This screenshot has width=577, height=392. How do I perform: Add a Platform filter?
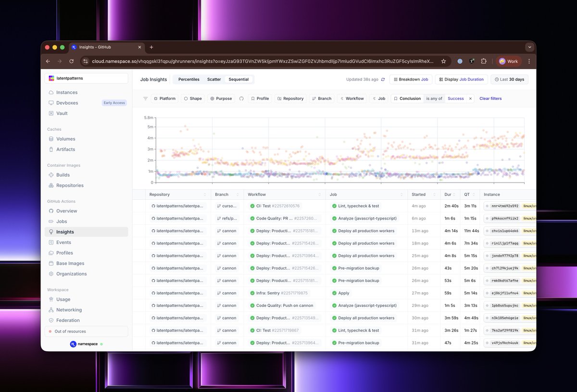pos(164,98)
